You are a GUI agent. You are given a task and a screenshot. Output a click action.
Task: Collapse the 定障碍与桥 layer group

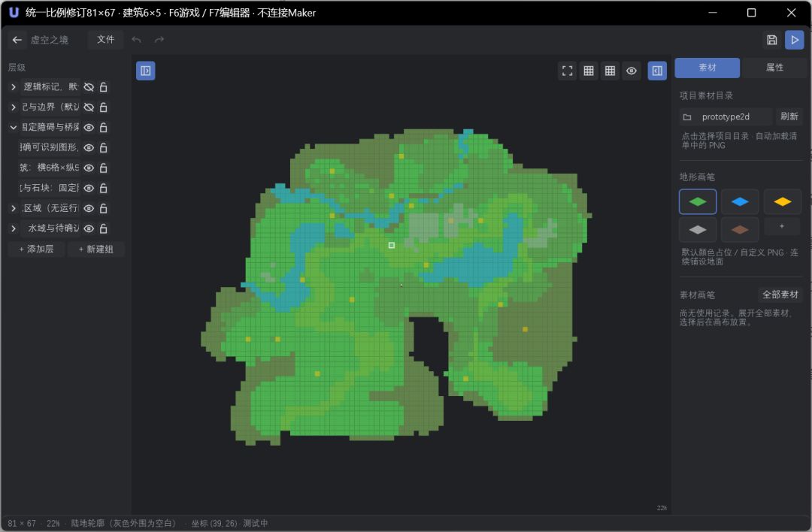point(14,127)
